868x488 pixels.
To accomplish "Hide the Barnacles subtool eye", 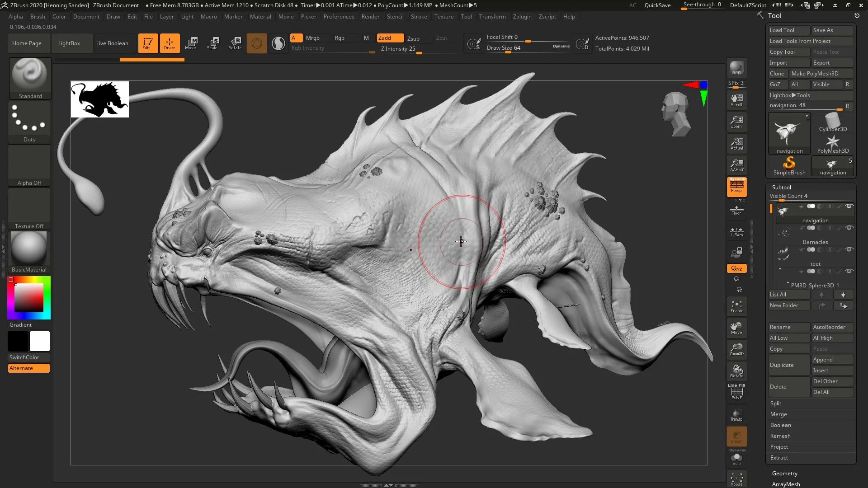I will pos(849,228).
